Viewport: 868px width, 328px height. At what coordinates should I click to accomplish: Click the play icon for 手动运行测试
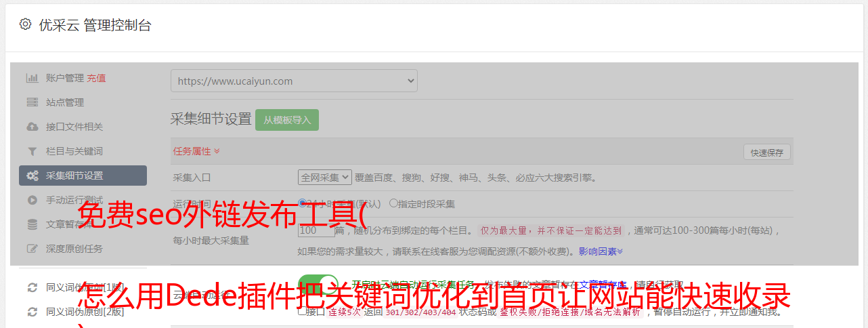[32, 200]
